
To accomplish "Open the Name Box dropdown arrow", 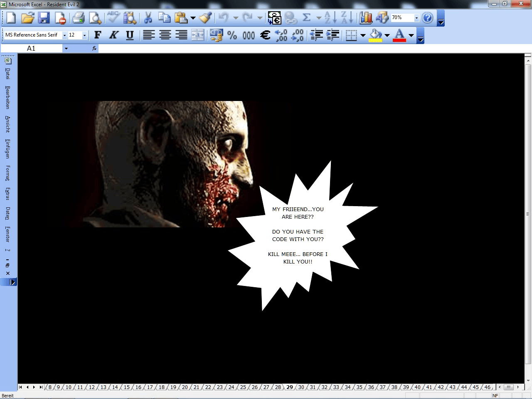I will click(x=66, y=49).
